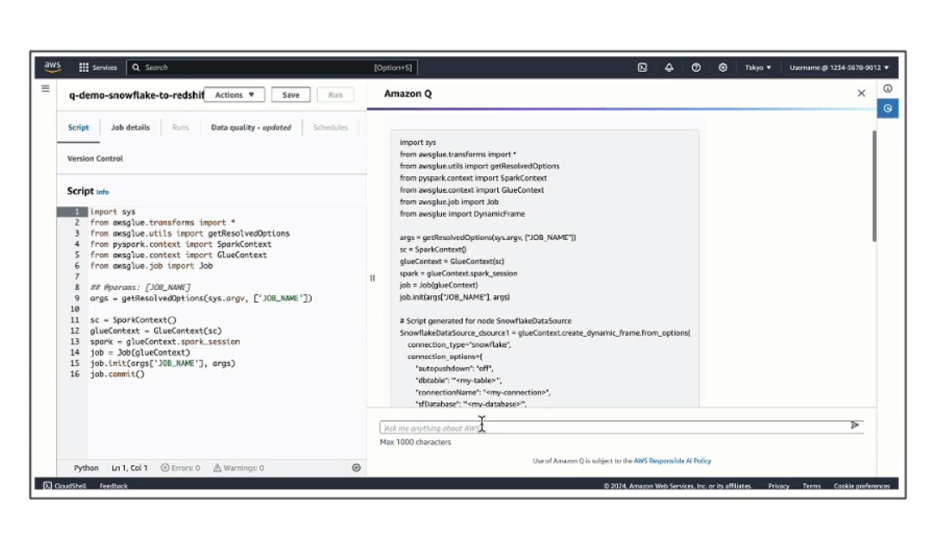
Task: Switch to the Job details tab
Action: pyautogui.click(x=130, y=127)
